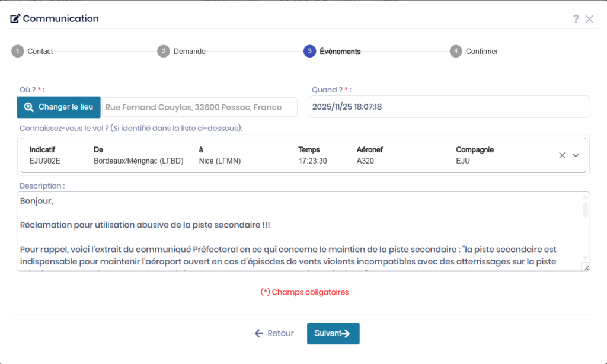This screenshot has width=607, height=364.
Task: Click the Description text area scrollbar
Action: pos(585,209)
